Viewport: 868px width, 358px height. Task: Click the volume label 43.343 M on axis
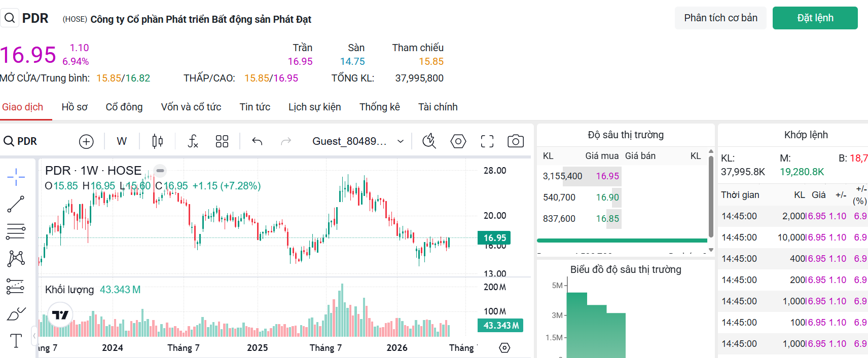pos(500,326)
